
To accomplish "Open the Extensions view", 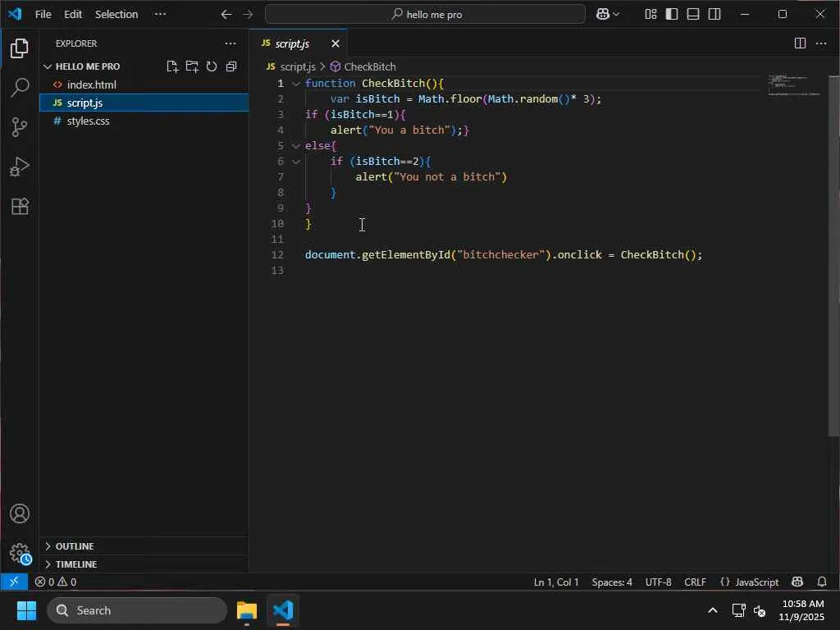I will (x=20, y=206).
